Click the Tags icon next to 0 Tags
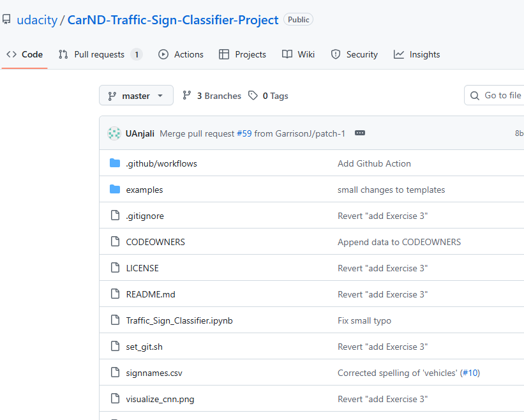Screen dimensions: 524x420 click(253, 96)
